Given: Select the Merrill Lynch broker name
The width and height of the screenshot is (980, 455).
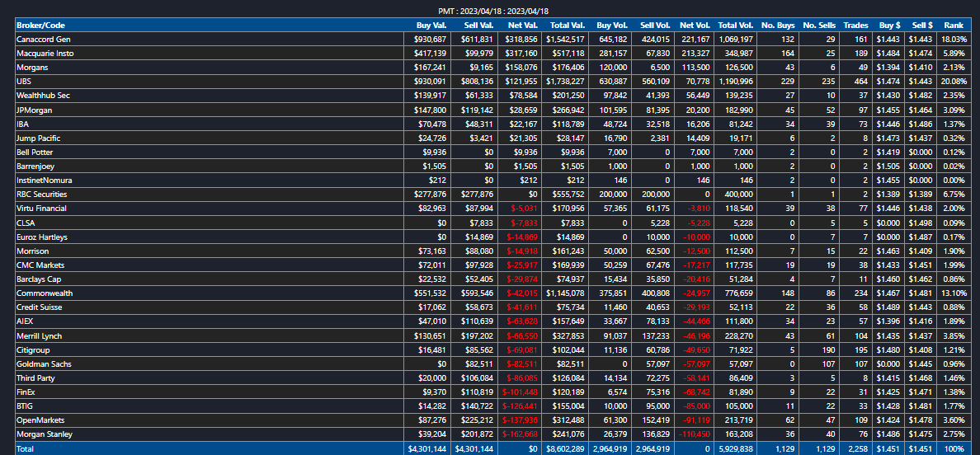Looking at the screenshot, I should pos(40,335).
